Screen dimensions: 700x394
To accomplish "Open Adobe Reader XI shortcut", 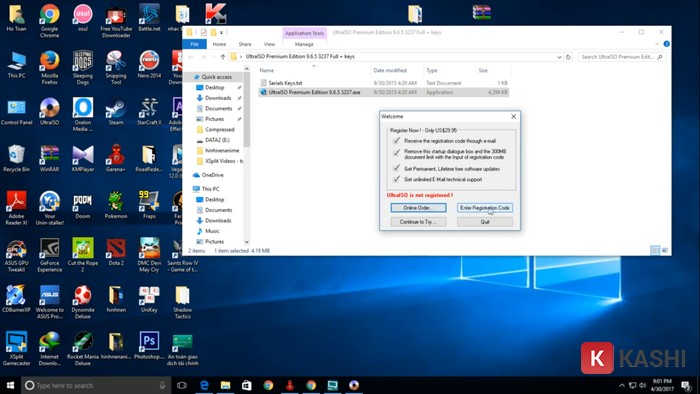I will 17,208.
